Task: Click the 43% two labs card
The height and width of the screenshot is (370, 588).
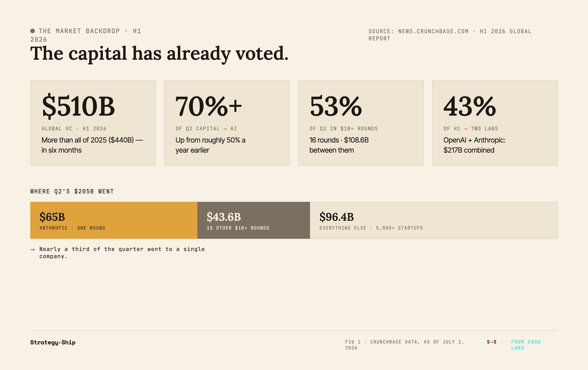Action: (495, 123)
